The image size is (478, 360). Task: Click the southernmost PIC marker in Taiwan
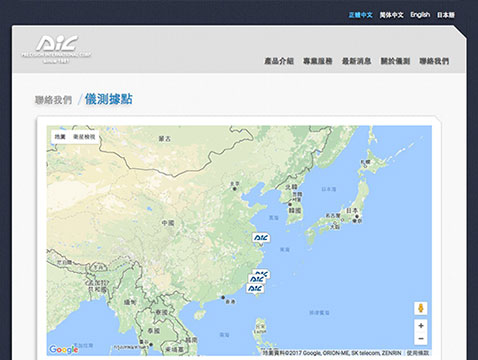(x=255, y=289)
